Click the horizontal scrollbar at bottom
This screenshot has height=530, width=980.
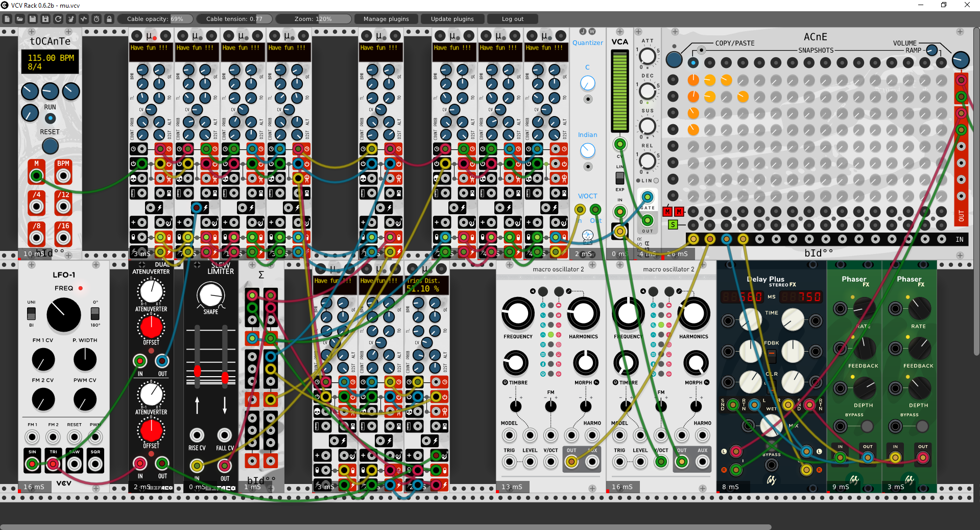(x=386, y=527)
